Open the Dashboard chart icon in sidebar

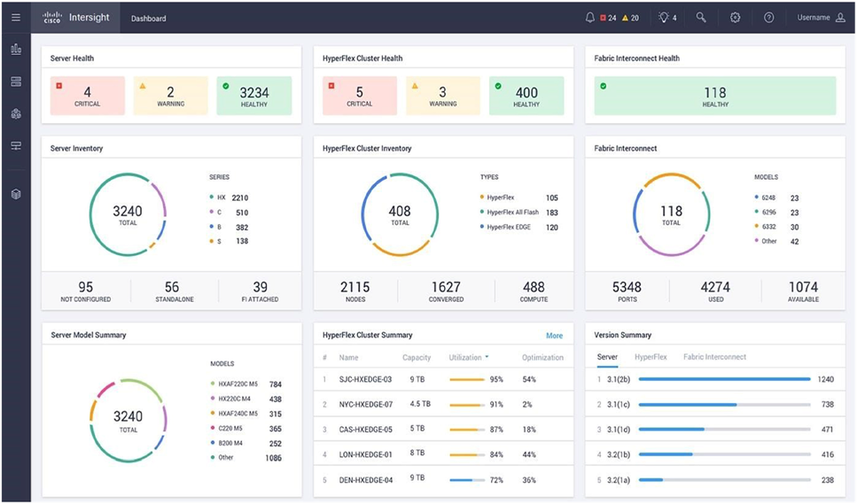coord(15,50)
